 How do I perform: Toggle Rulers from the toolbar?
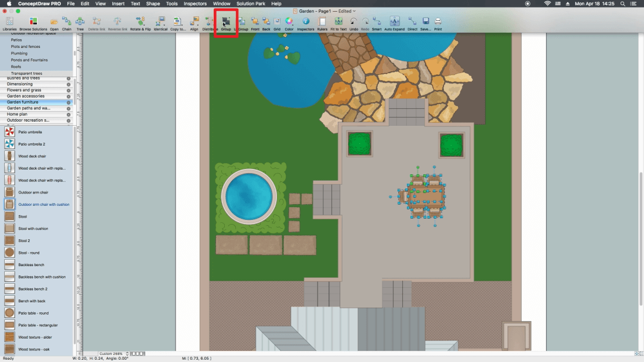pyautogui.click(x=323, y=23)
